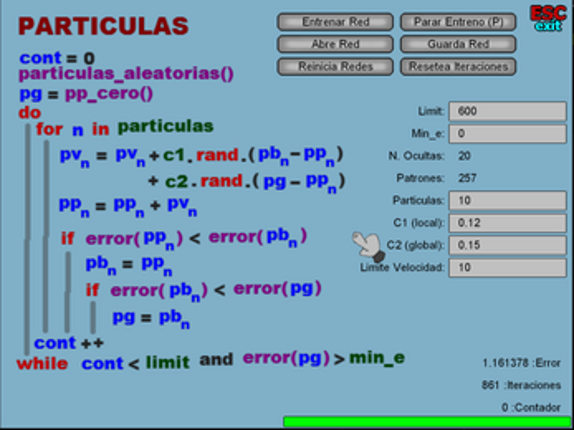Click the 0 :Contador readout
This screenshot has width=574, height=430.
pos(531,407)
